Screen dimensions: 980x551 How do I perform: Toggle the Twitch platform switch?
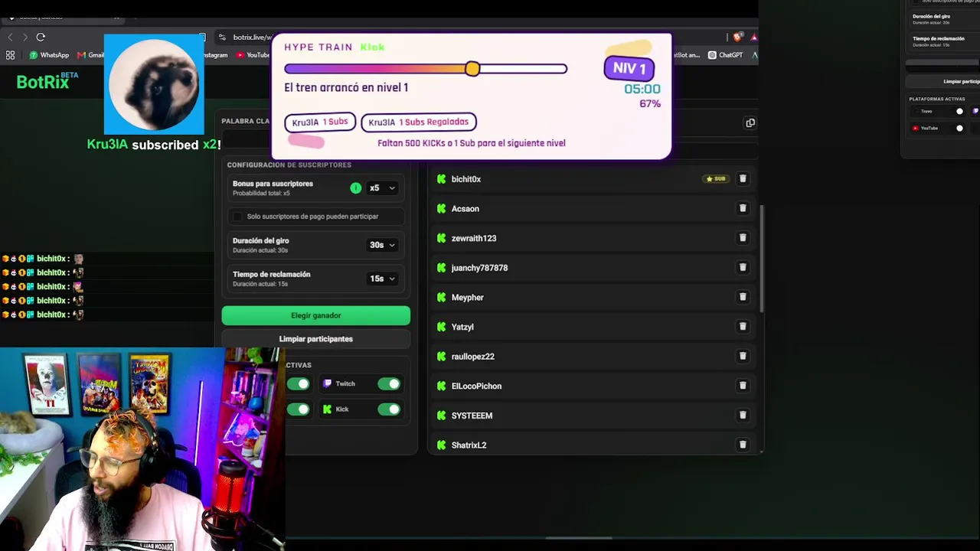(x=389, y=384)
